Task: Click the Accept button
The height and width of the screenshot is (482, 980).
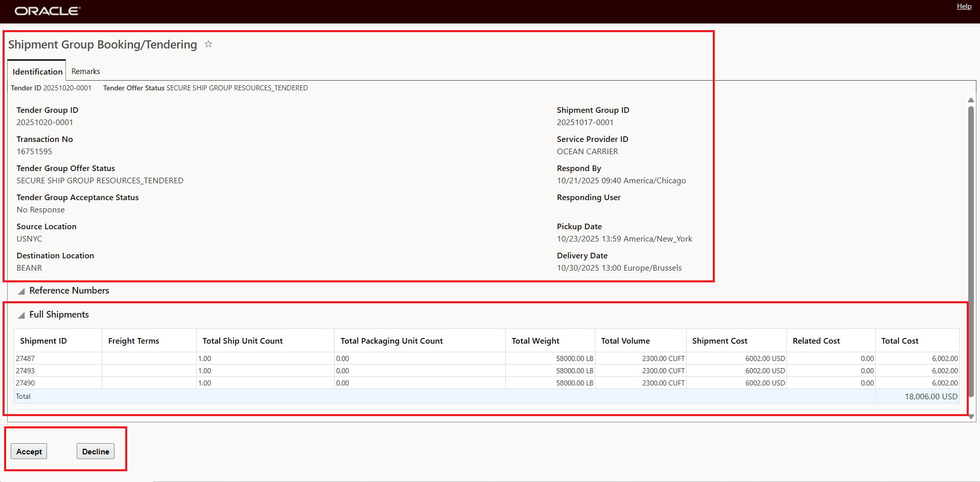Action: (x=29, y=451)
